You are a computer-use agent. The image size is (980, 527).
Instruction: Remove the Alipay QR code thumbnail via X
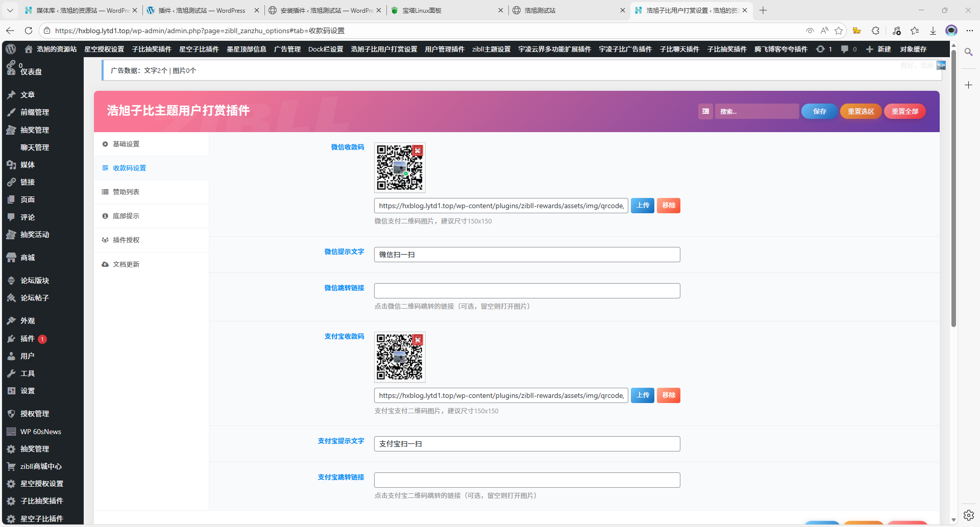(x=418, y=340)
